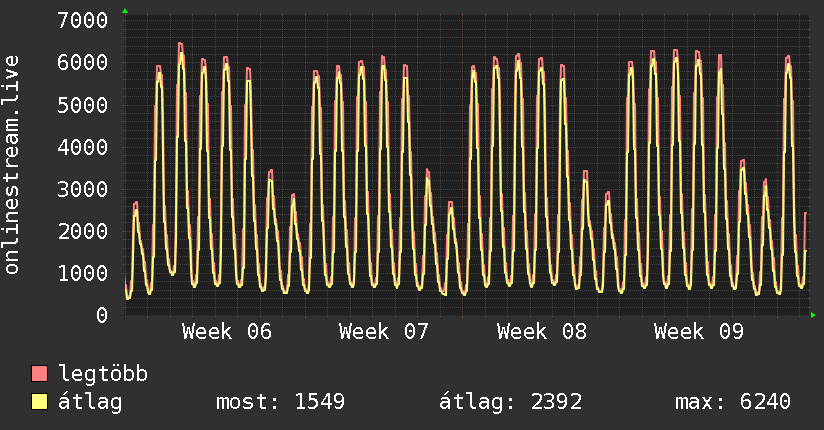Click the 0 y-axis origin label

(101, 315)
